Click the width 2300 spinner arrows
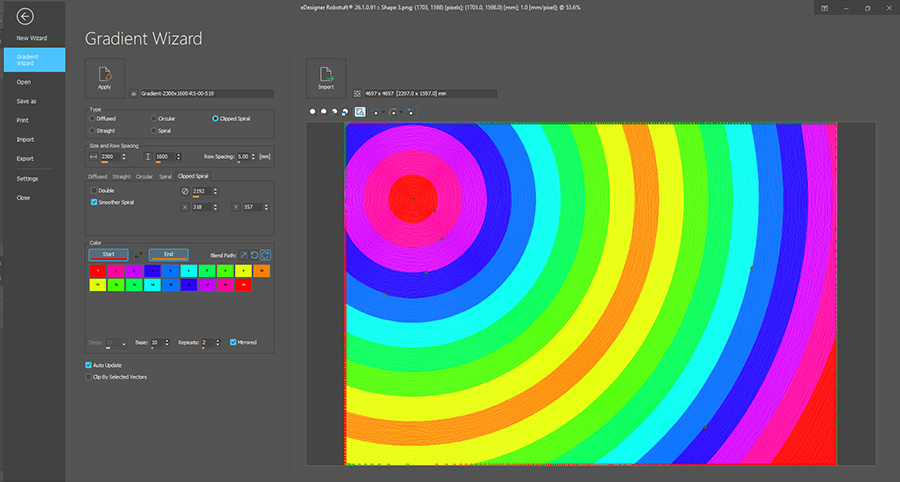This screenshot has width=900, height=482. coord(123,157)
